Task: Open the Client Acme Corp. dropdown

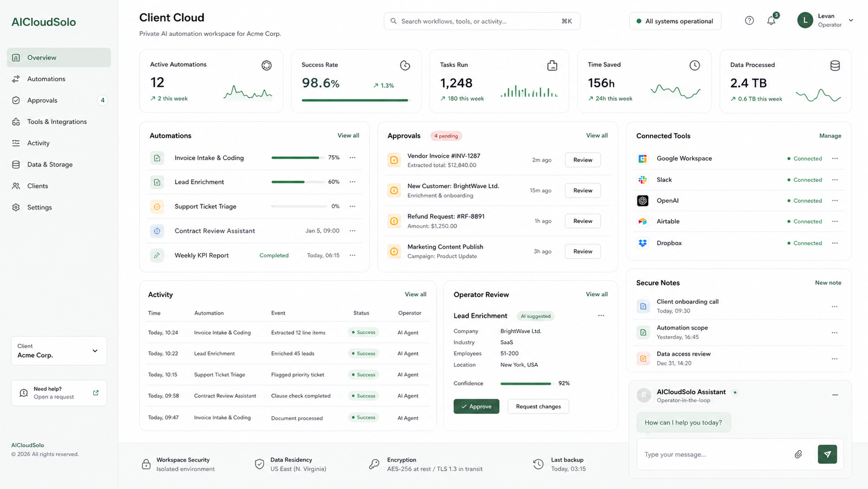Action: [59, 351]
